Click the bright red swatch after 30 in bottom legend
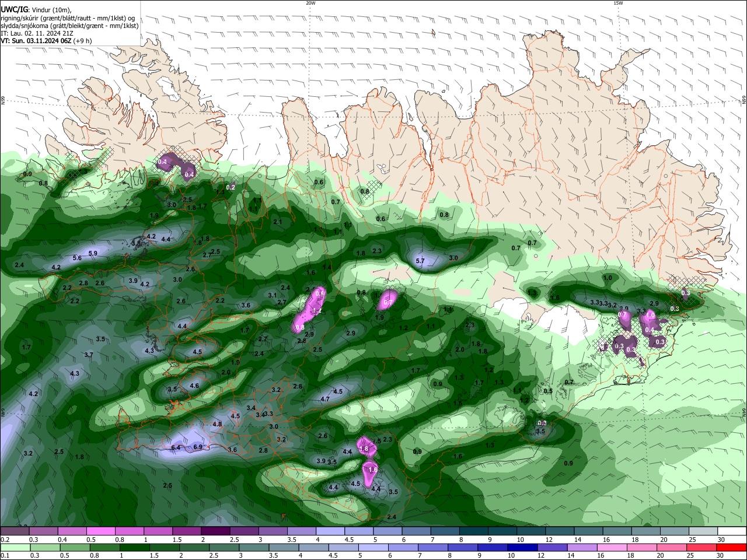747x560 pixels. coord(732,547)
